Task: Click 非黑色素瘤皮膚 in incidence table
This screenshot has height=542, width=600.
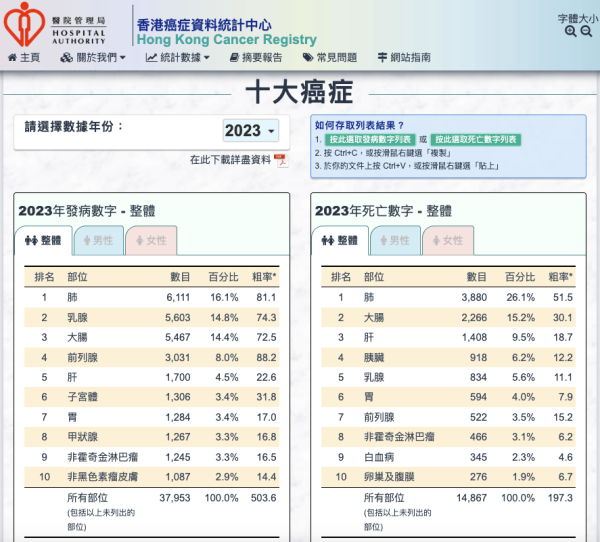Action: pos(103,477)
